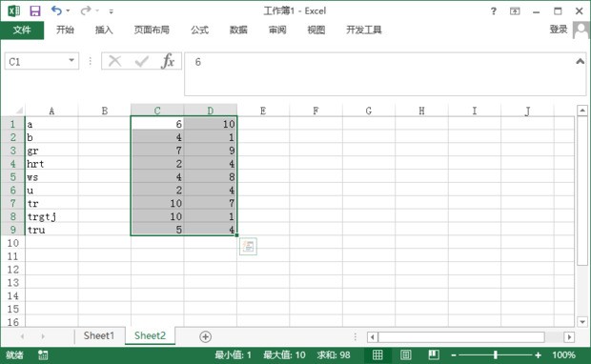591x364 pixels.
Task: Click the macro recording status bar icon
Action: (43, 355)
